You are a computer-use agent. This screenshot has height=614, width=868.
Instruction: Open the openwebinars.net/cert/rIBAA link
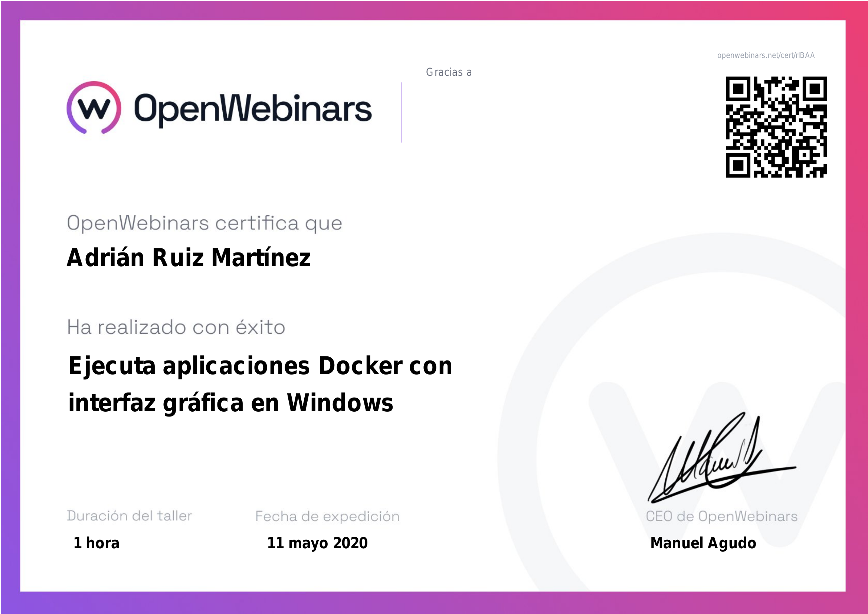click(x=766, y=55)
